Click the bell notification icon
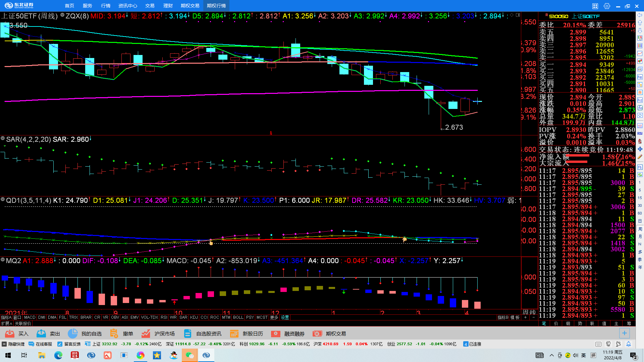 [629, 344]
